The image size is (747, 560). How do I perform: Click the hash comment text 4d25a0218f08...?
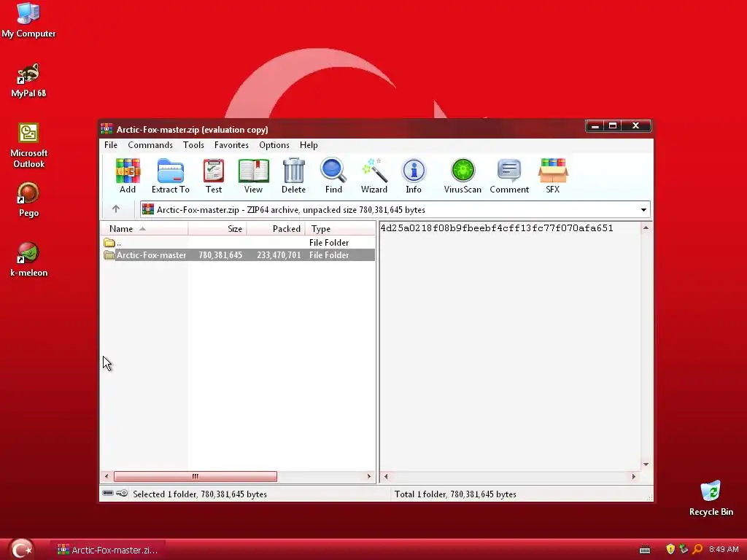(x=497, y=228)
